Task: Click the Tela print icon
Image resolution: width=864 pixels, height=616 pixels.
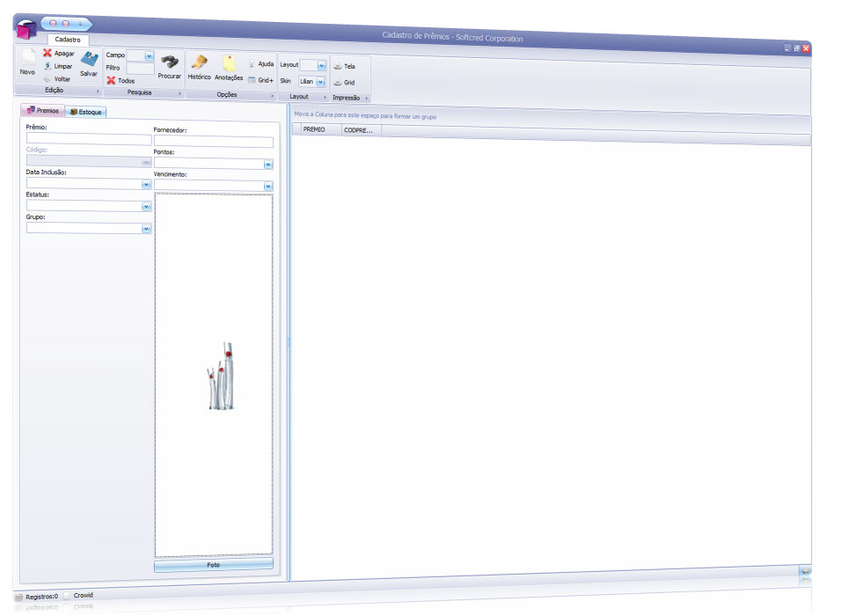Action: pos(338,66)
